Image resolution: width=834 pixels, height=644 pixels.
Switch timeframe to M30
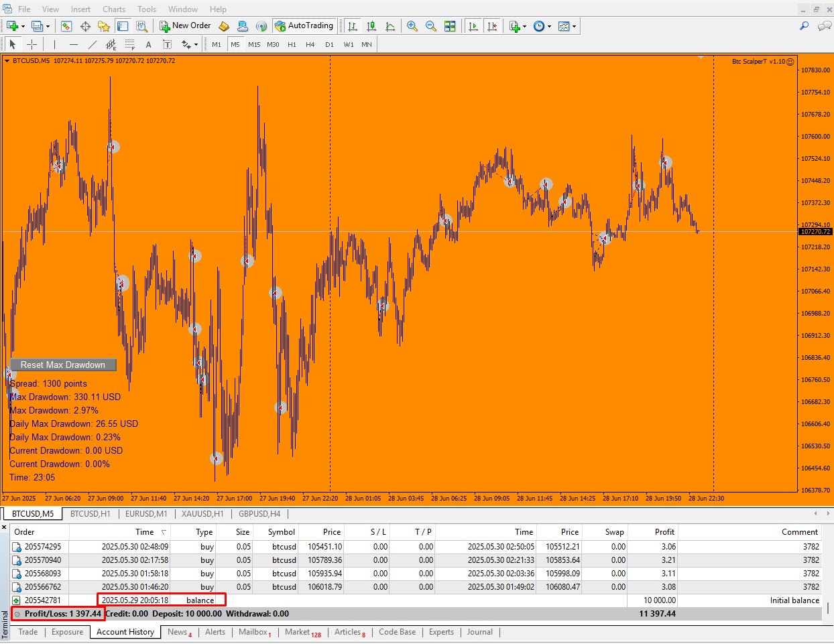[x=273, y=44]
